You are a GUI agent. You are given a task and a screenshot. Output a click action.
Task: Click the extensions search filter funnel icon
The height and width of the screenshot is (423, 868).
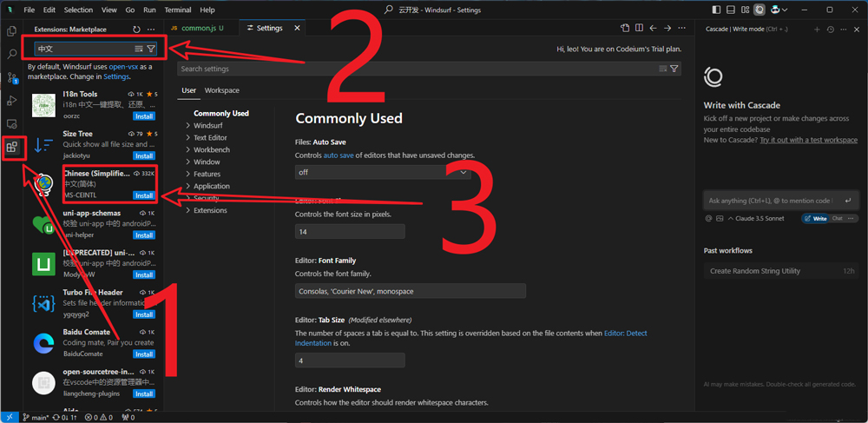[151, 49]
